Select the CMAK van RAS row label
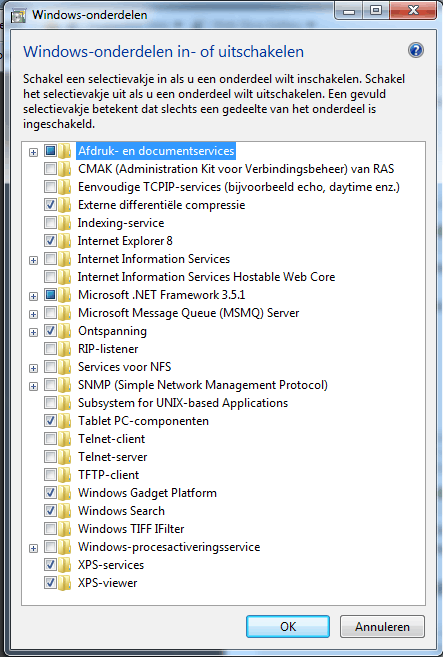 (x=236, y=169)
